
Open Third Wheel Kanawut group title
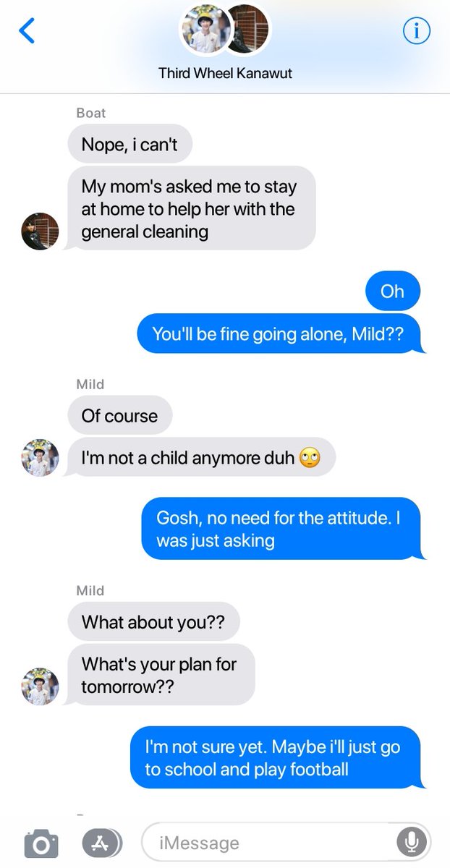coord(225,73)
